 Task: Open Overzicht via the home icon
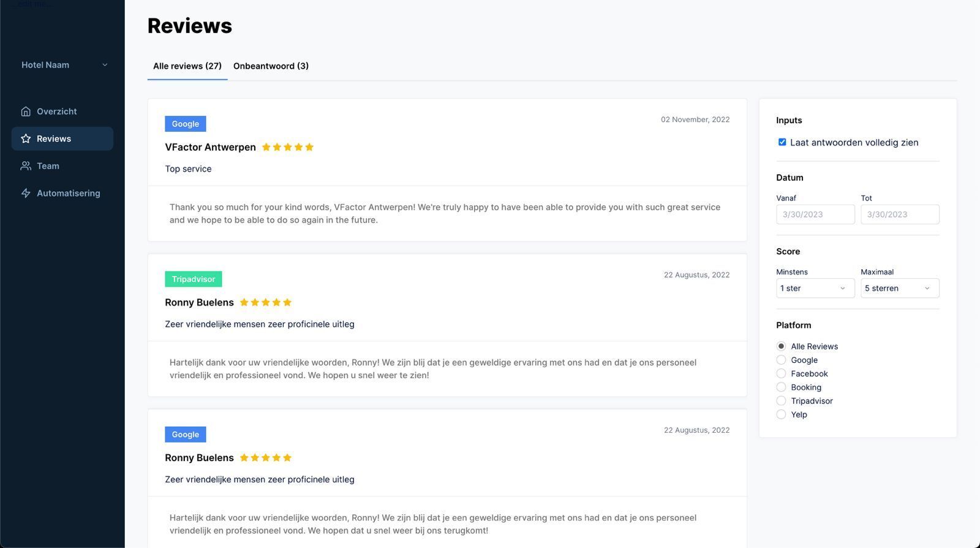point(26,112)
